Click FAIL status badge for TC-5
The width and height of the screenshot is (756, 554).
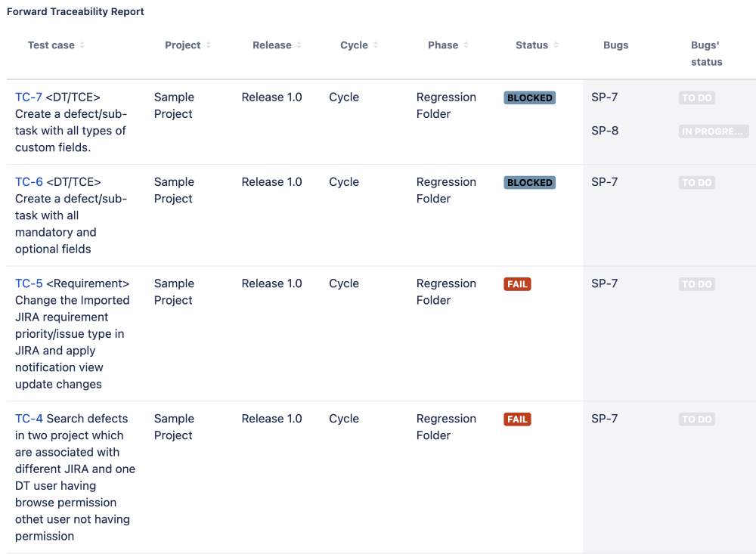pos(517,284)
